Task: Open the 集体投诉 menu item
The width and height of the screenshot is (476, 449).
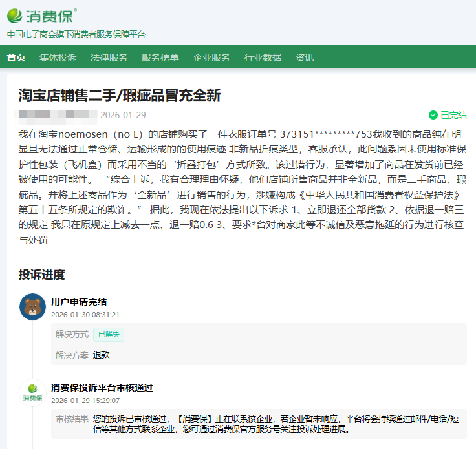Action: click(x=58, y=57)
